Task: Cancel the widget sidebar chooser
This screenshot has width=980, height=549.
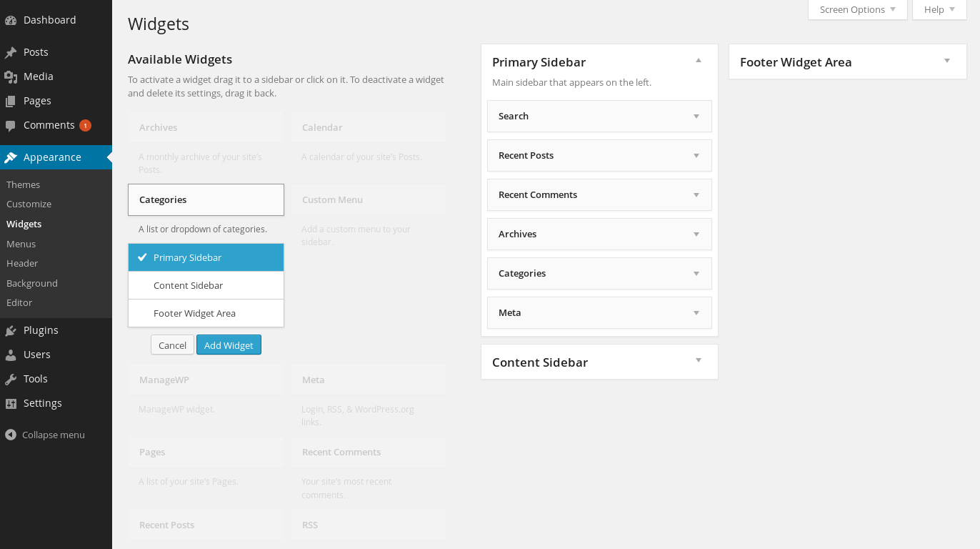Action: tap(172, 345)
